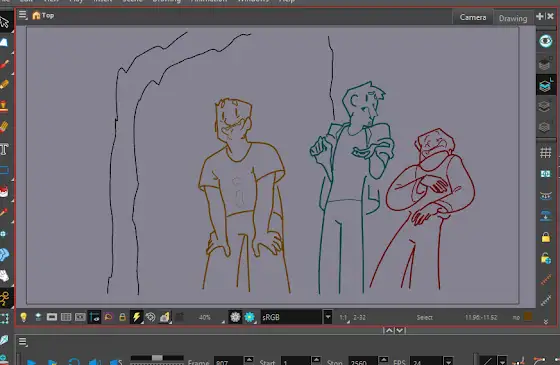
Task: Select the rigging bone tool icon
Action: 4,298
